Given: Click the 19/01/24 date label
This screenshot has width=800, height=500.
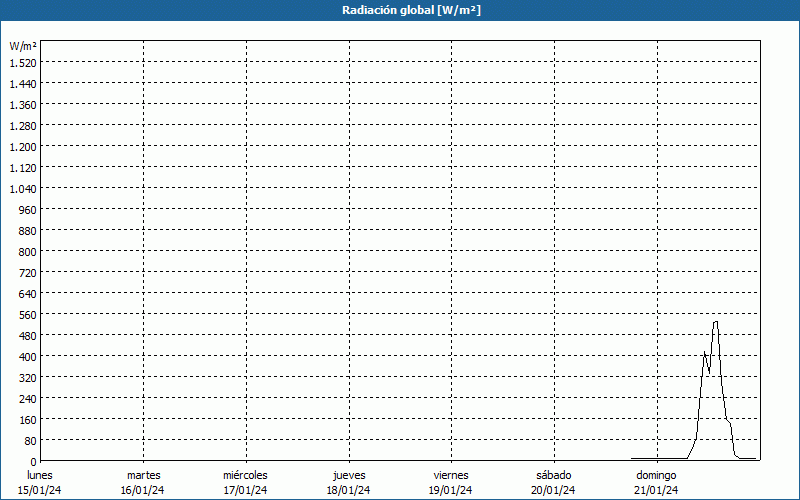Looking at the screenshot, I should pyautogui.click(x=451, y=490).
